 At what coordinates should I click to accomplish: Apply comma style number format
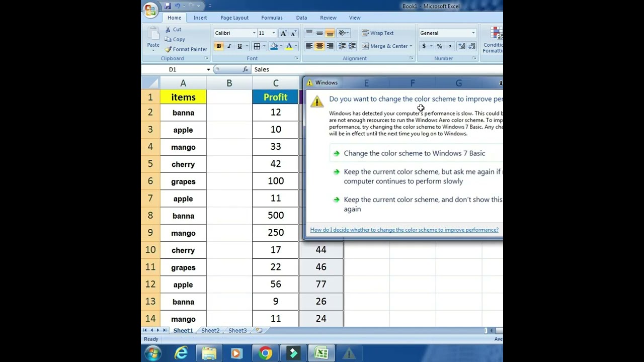[449, 46]
